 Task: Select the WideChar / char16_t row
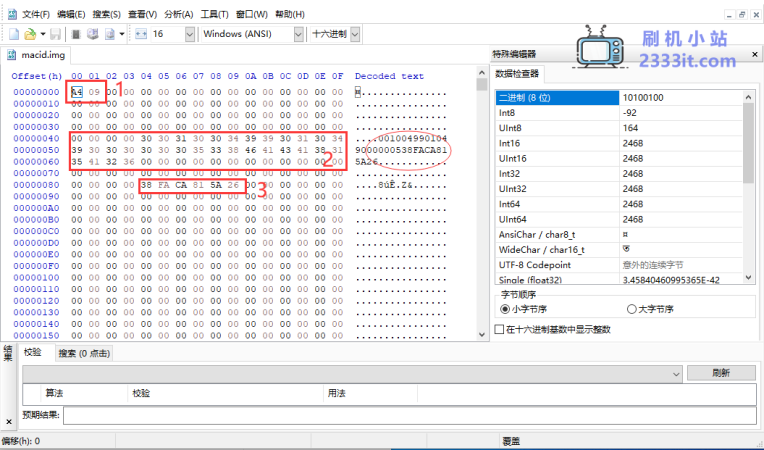tap(619, 249)
